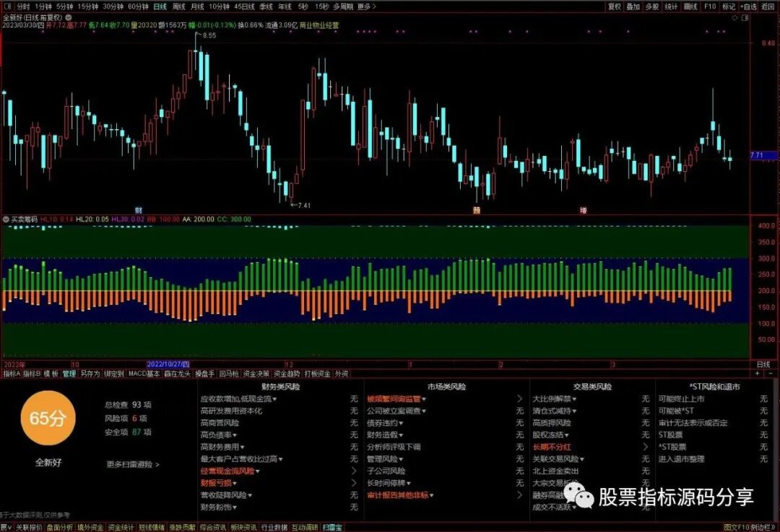Click the 返回 button
This screenshot has height=532, width=780.
pos(768,6)
